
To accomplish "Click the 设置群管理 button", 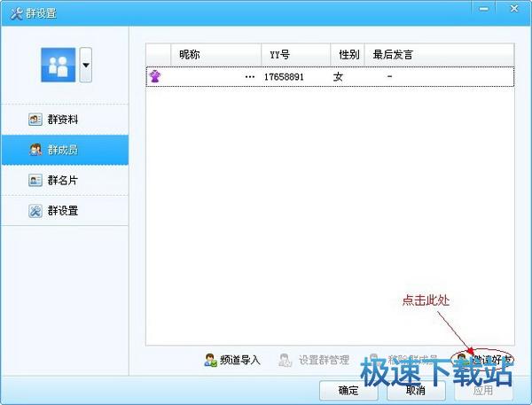I will (314, 360).
